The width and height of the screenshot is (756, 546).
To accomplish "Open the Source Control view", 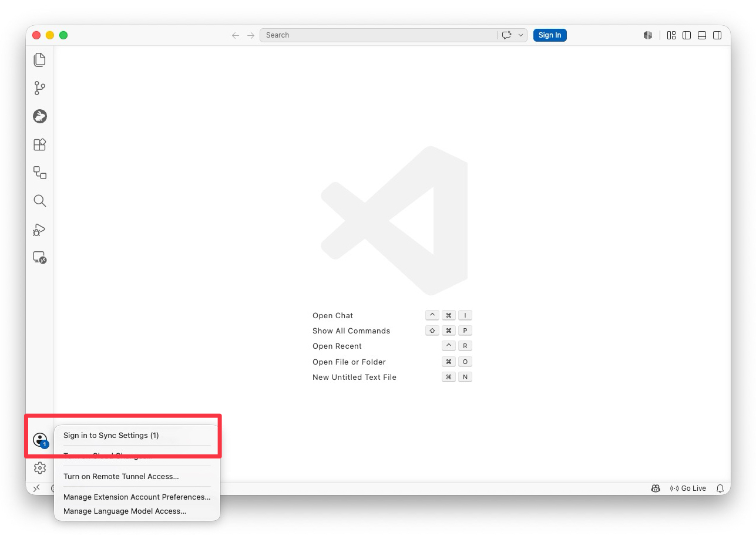I will (39, 88).
